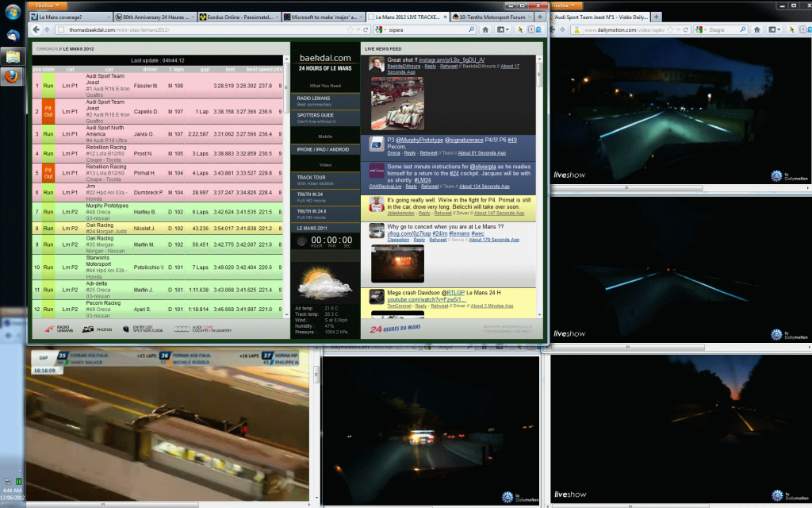812x508 pixels.
Task: Click the Dailymotion logo on the middle-right video
Action: click(x=789, y=335)
